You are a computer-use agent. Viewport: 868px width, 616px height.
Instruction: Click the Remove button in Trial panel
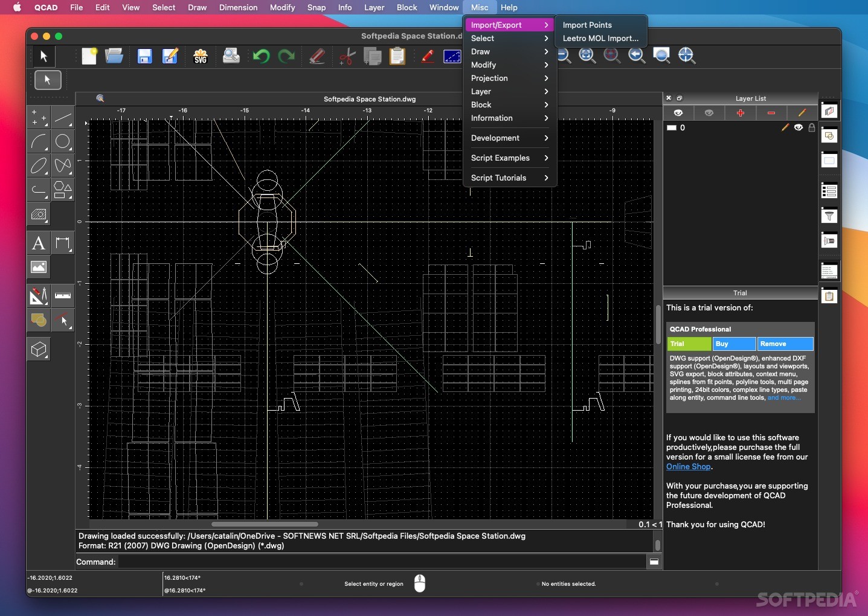(x=785, y=344)
